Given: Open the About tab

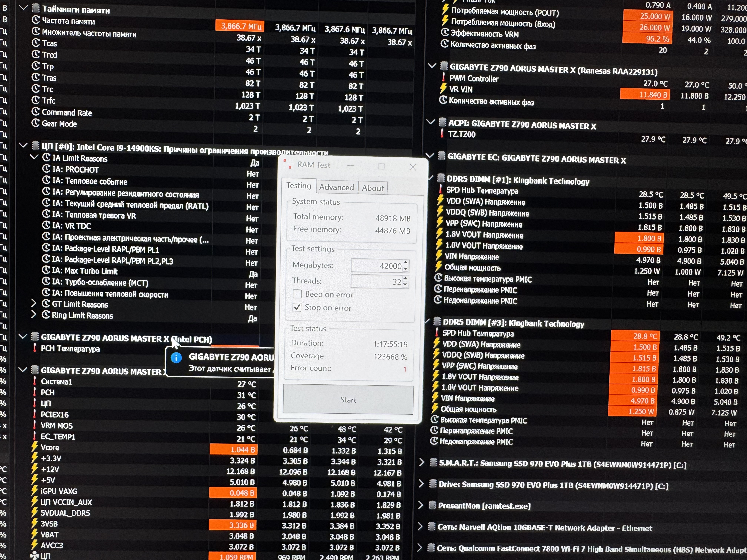Looking at the screenshot, I should click(x=373, y=188).
